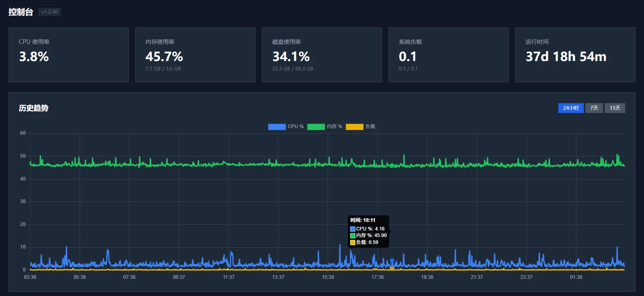Click the 历史趋势 section heading
The image size is (644, 296).
(x=34, y=108)
